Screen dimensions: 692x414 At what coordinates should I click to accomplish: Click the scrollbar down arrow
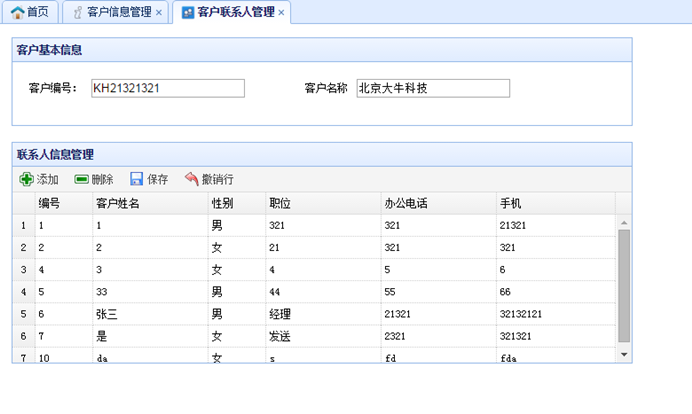[624, 354]
